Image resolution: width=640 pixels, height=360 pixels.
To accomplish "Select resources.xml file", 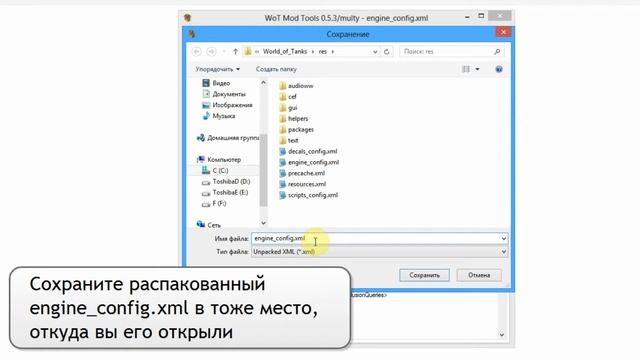I will coord(302,184).
